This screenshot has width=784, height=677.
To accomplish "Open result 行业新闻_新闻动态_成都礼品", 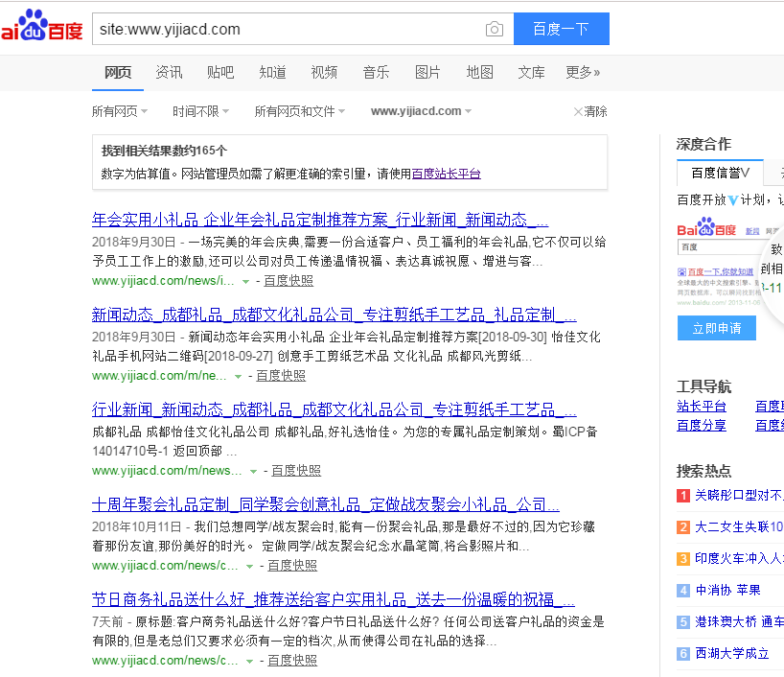I will pyautogui.click(x=334, y=409).
